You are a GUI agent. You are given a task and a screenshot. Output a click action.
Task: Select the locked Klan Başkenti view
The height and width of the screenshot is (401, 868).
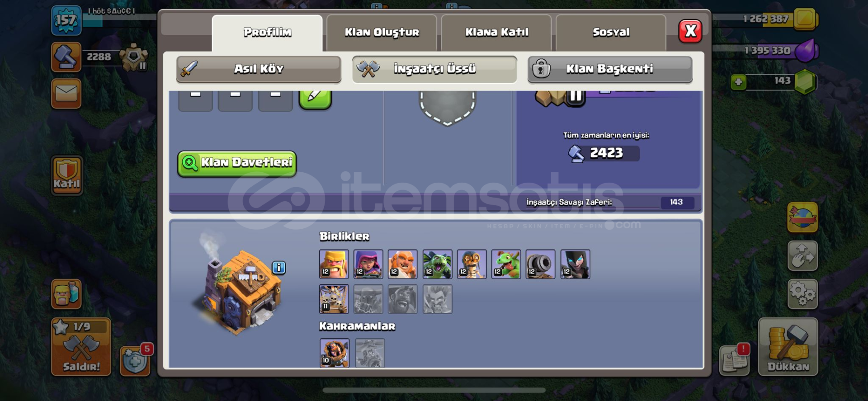coord(610,69)
